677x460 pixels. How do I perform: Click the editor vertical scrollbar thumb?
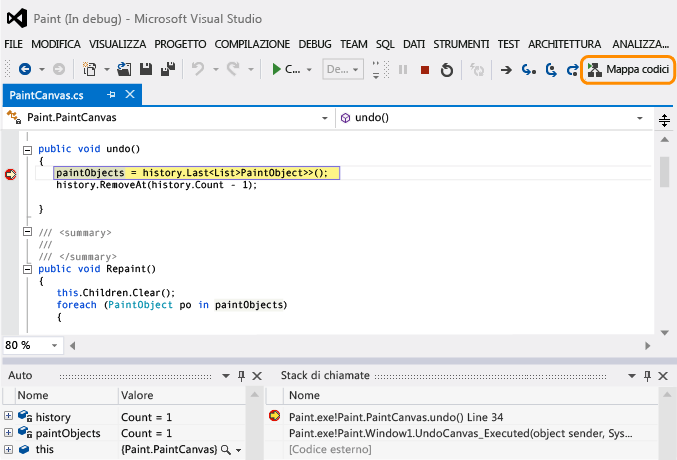click(x=664, y=172)
